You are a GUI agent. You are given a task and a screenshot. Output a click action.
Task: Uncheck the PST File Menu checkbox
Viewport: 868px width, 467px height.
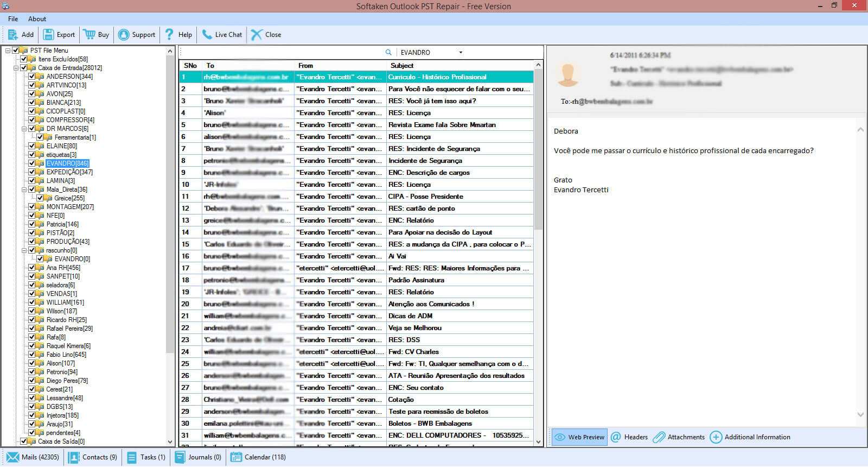click(x=15, y=51)
